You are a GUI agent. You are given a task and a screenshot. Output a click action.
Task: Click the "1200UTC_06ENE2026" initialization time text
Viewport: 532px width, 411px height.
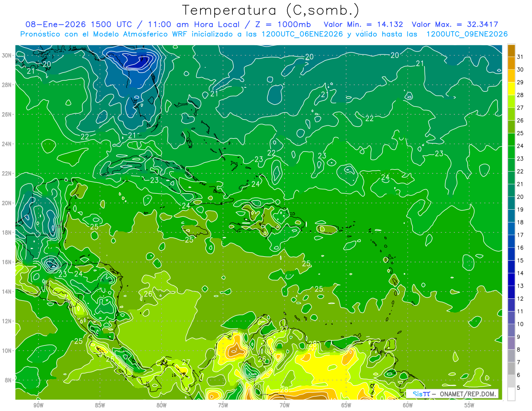click(x=302, y=34)
